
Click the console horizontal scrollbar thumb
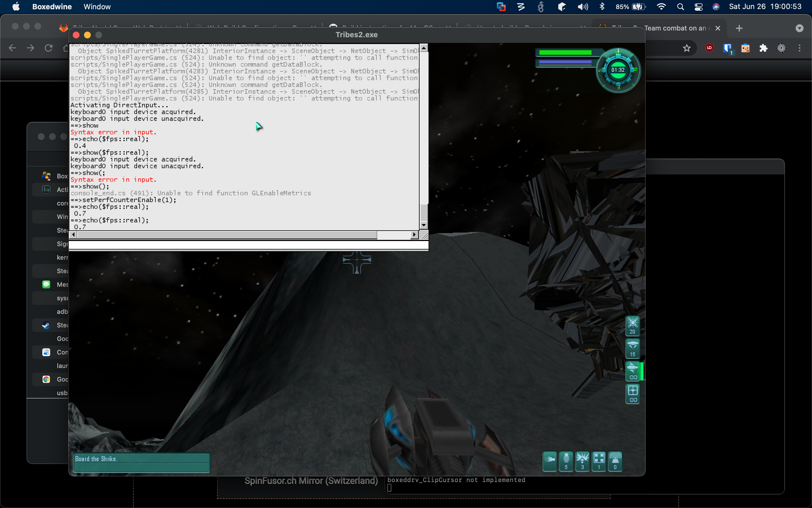[x=227, y=235]
